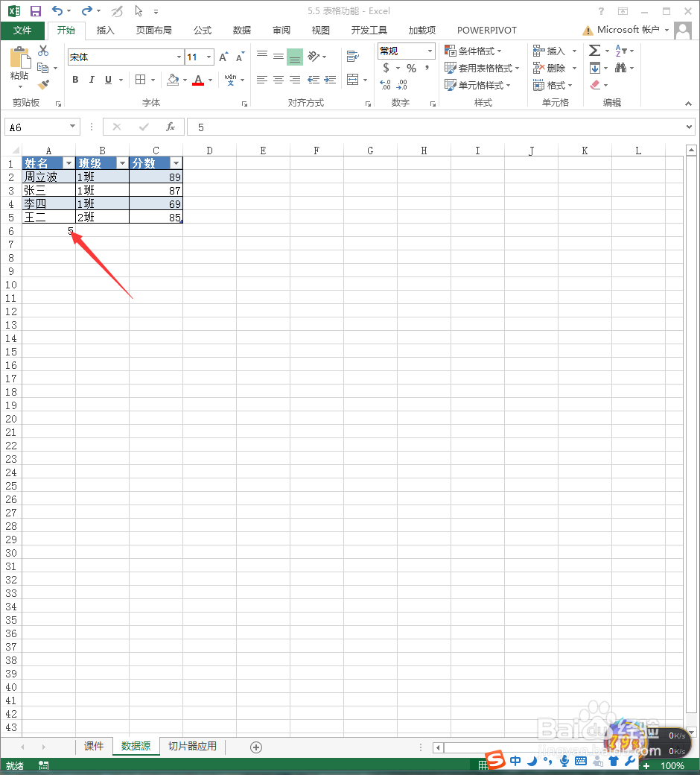Open 删除 cells delete button
Screen dimensions: 700x775
(x=556, y=69)
